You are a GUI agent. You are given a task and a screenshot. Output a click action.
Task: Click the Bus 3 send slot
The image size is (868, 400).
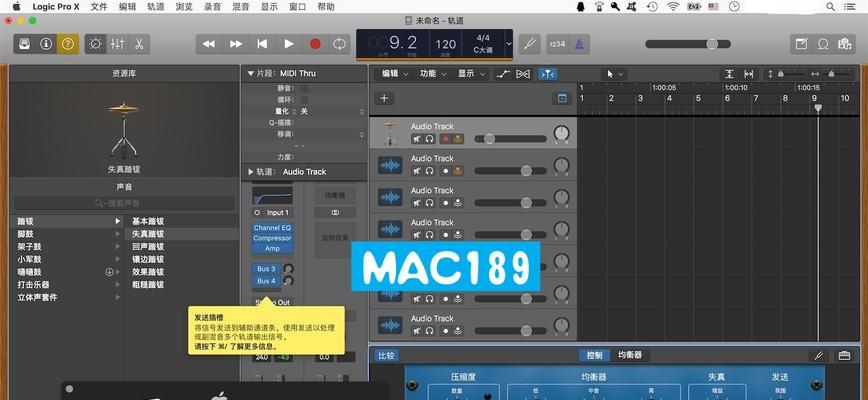coord(266,269)
